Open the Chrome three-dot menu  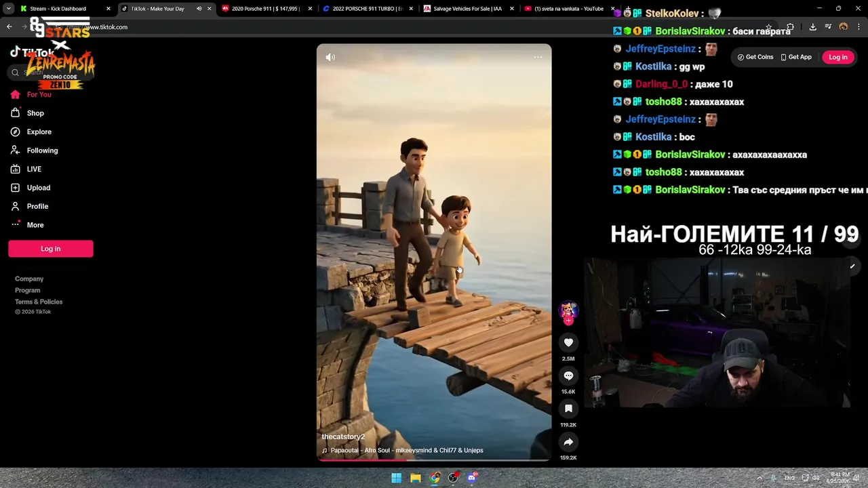(x=858, y=27)
